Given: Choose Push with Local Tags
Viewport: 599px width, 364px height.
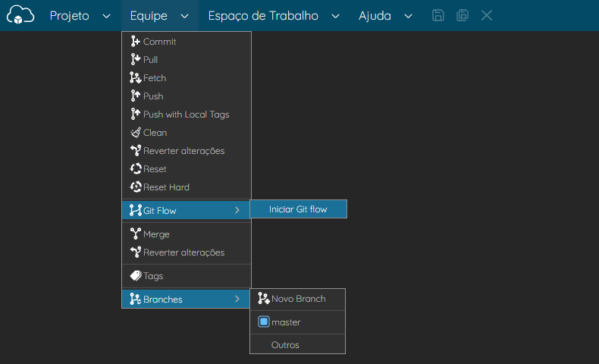Looking at the screenshot, I should click(187, 115).
